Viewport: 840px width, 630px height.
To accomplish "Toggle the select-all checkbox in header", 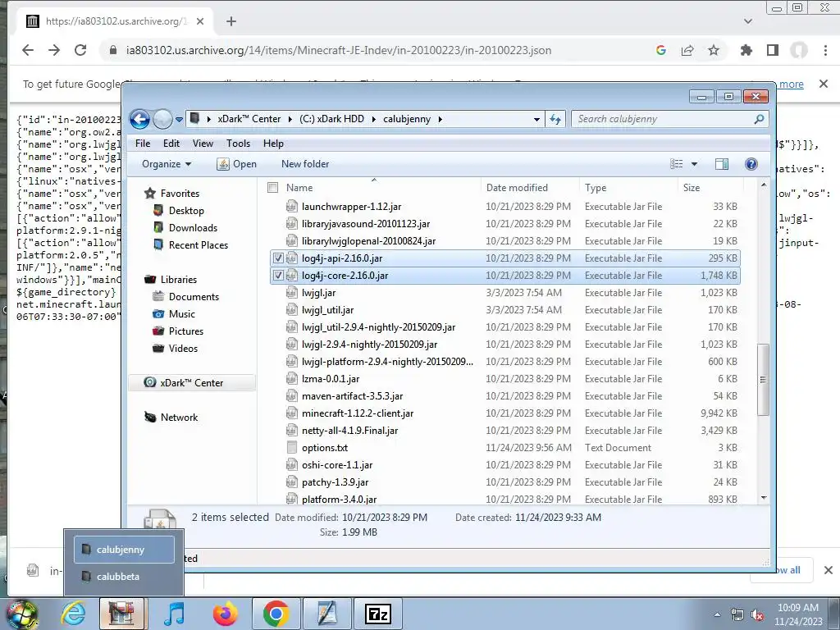I will tap(272, 188).
